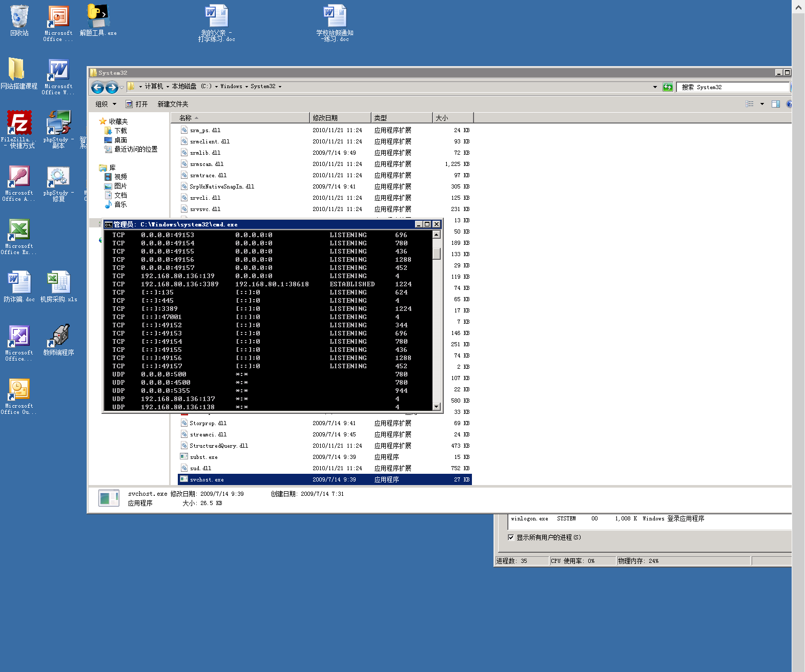Screen dimensions: 805x672
Task: Expand 本地磁盘 (C:) breadcrumb arrow
Action: (x=216, y=87)
